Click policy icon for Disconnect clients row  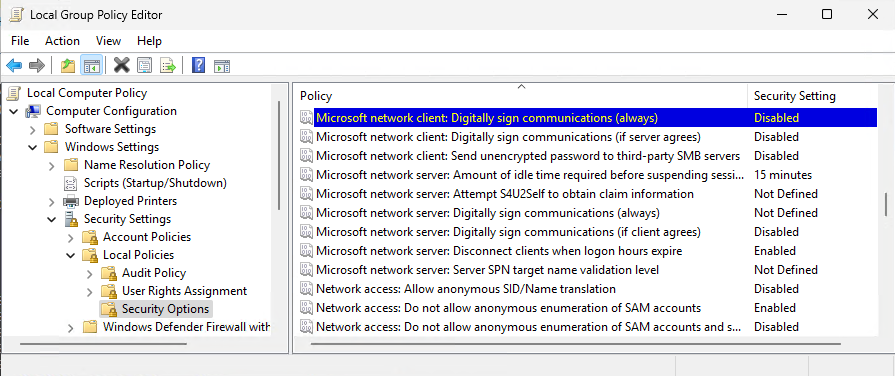(307, 251)
